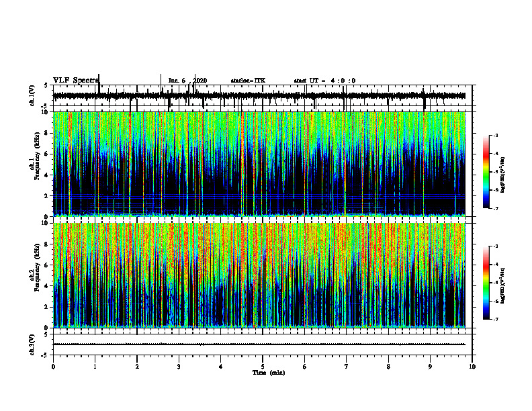This screenshot has width=532, height=411.
Task: Click time axis tick label "7"
Action: click(347, 367)
